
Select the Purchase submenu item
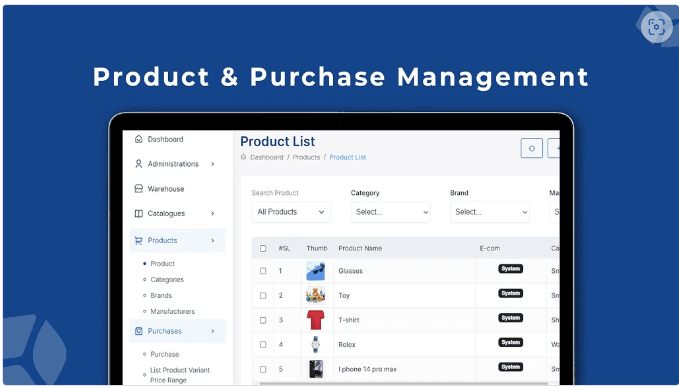point(165,354)
